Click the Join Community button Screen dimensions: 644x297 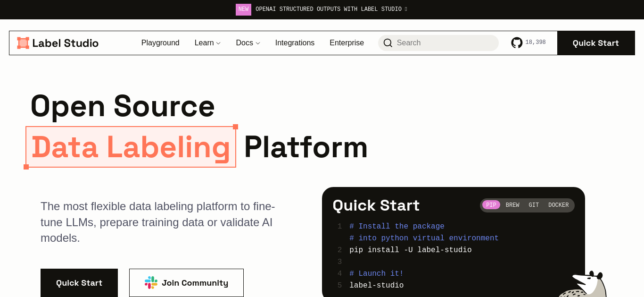tap(186, 283)
